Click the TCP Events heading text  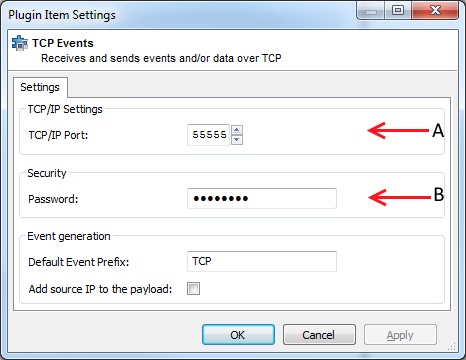tap(63, 43)
